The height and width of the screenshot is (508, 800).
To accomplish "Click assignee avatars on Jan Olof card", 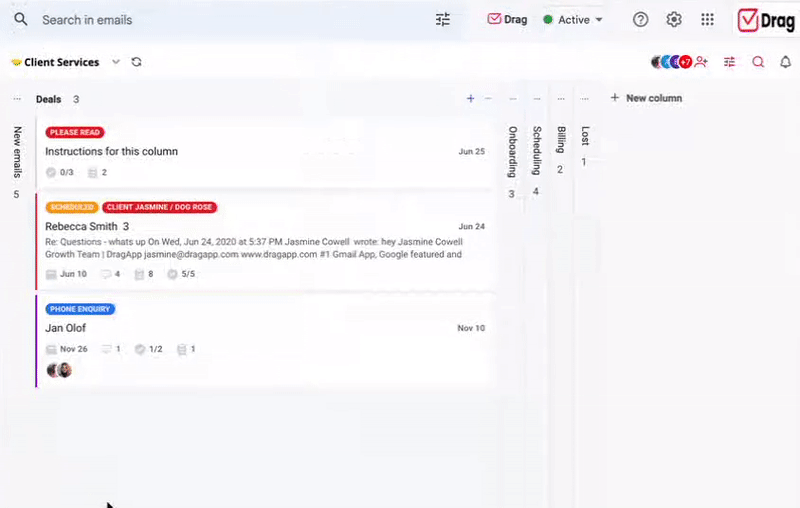I will click(x=59, y=370).
